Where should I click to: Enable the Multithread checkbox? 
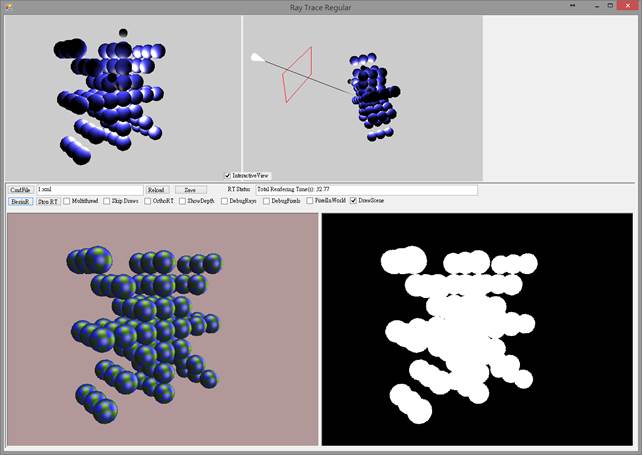pos(66,201)
